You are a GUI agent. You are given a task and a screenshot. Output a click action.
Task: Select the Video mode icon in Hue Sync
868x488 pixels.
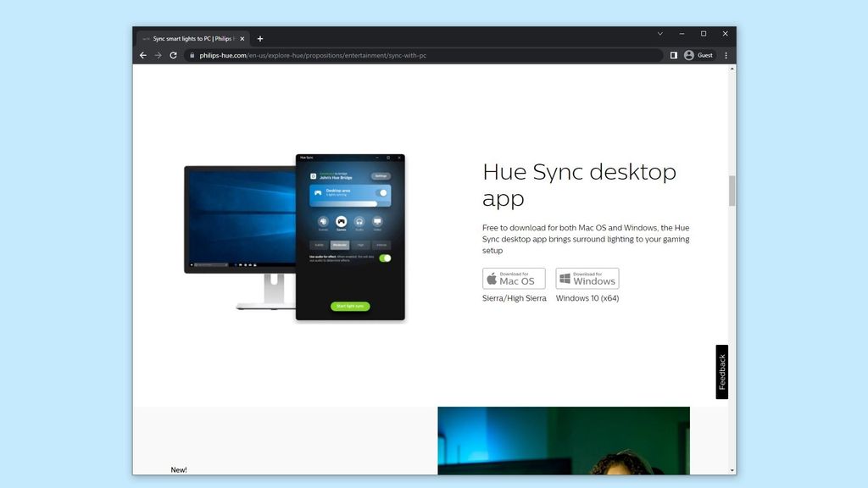[x=377, y=221]
